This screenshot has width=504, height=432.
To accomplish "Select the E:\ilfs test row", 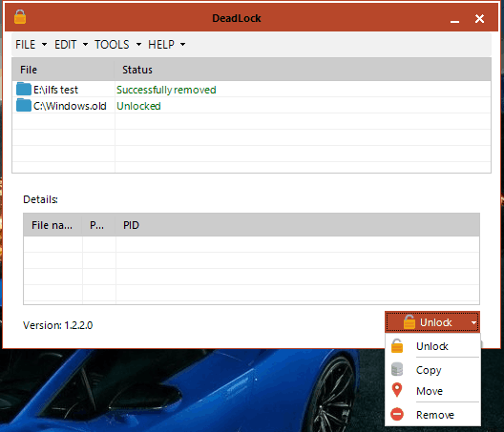I will click(251, 89).
